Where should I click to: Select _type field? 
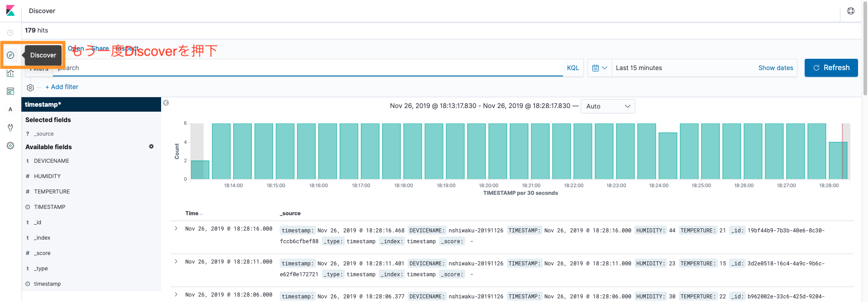coord(41,269)
